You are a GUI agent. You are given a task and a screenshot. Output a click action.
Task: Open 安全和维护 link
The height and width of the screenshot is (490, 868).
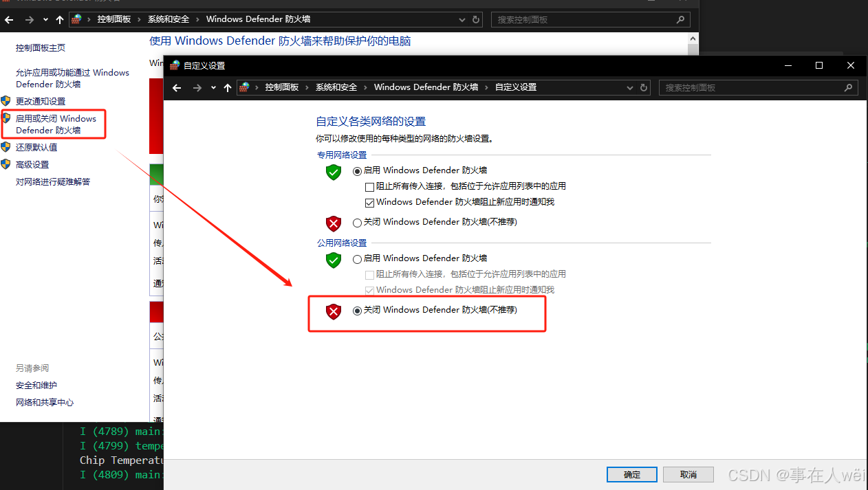36,386
